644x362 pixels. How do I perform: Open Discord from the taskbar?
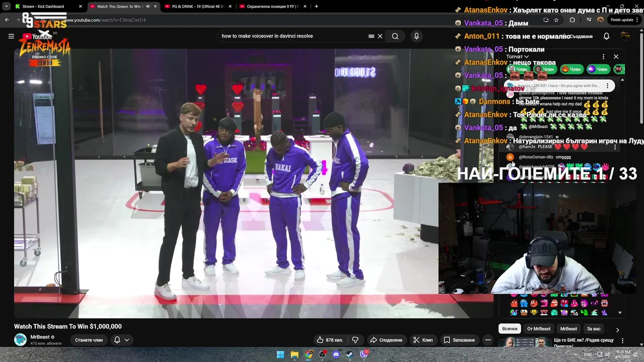[x=336, y=354]
